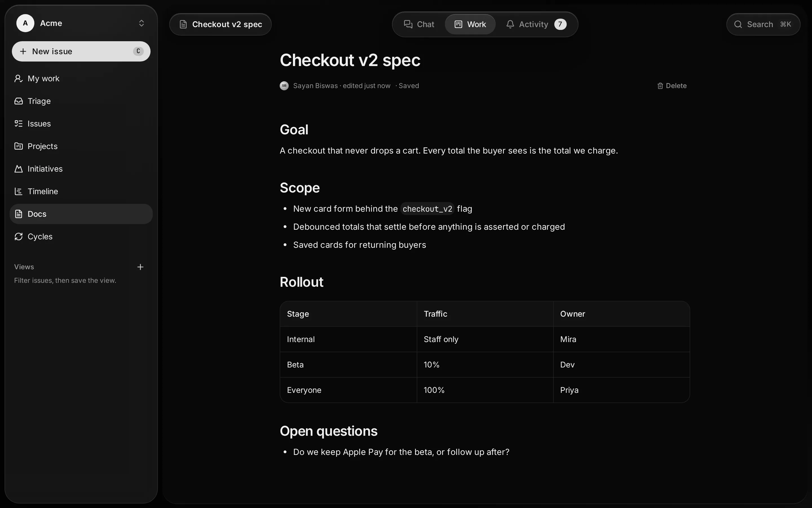Open My work in sidebar

(81, 79)
